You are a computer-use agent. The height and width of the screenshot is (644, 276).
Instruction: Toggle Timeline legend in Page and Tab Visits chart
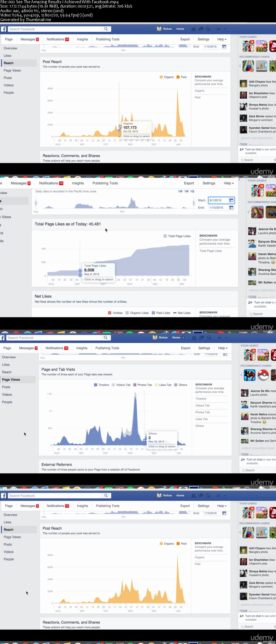102,385
